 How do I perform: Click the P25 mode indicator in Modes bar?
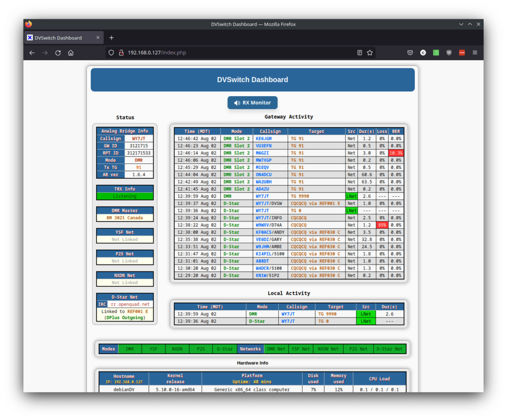point(201,349)
